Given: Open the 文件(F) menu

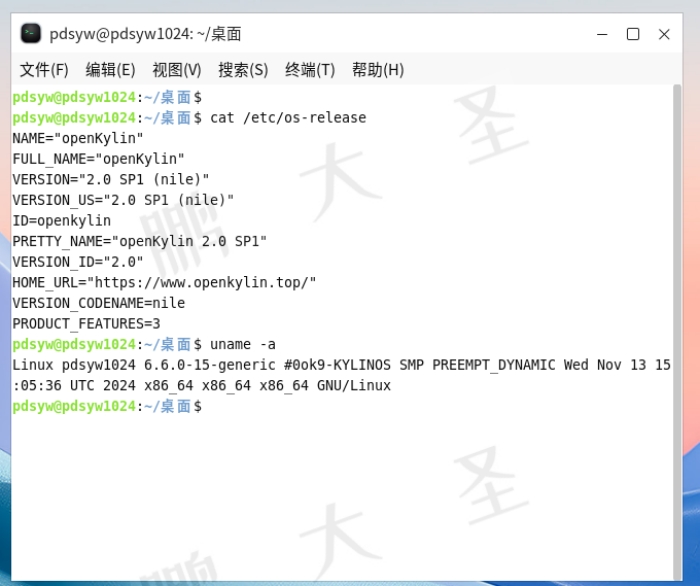Looking at the screenshot, I should click(x=44, y=70).
